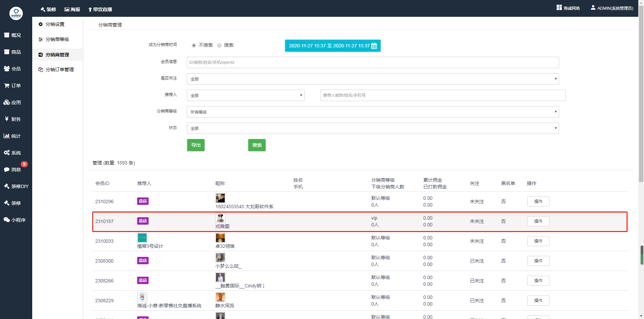
Task: Go to 分销商等级 submenu
Action: tap(57, 39)
